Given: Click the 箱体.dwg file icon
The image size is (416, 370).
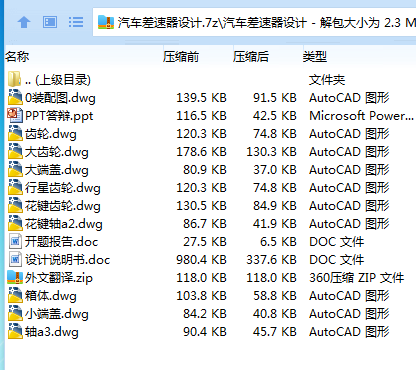Looking at the screenshot, I should tap(15, 295).
